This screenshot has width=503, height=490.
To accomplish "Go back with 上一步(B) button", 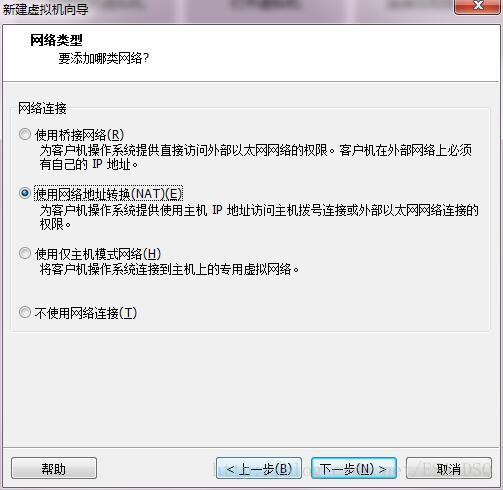I will point(259,468).
